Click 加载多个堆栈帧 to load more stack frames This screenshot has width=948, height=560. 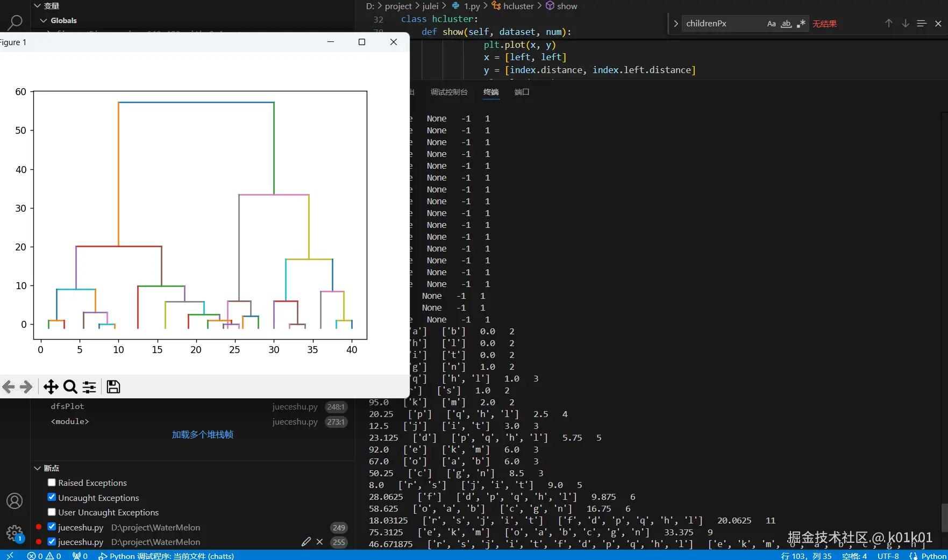point(203,435)
